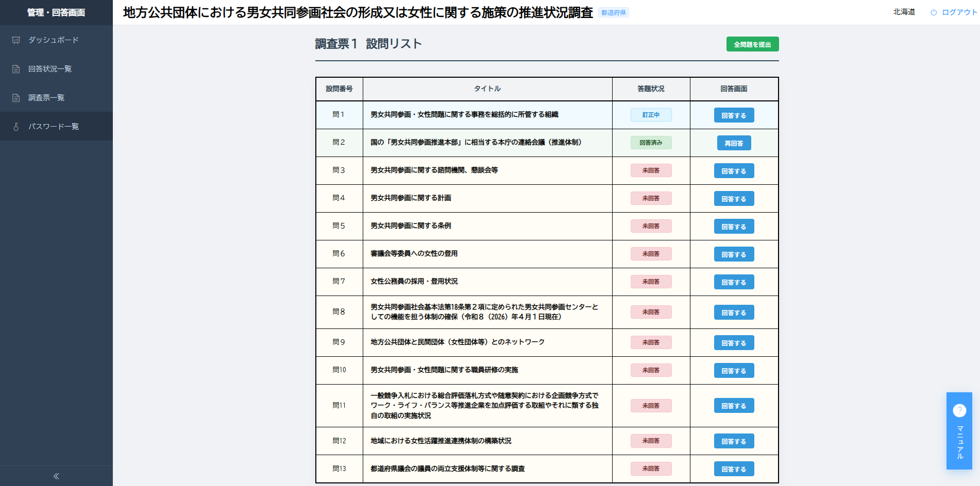Open ダッシュボード menu item
The height and width of the screenshot is (486, 980).
pyautogui.click(x=56, y=40)
